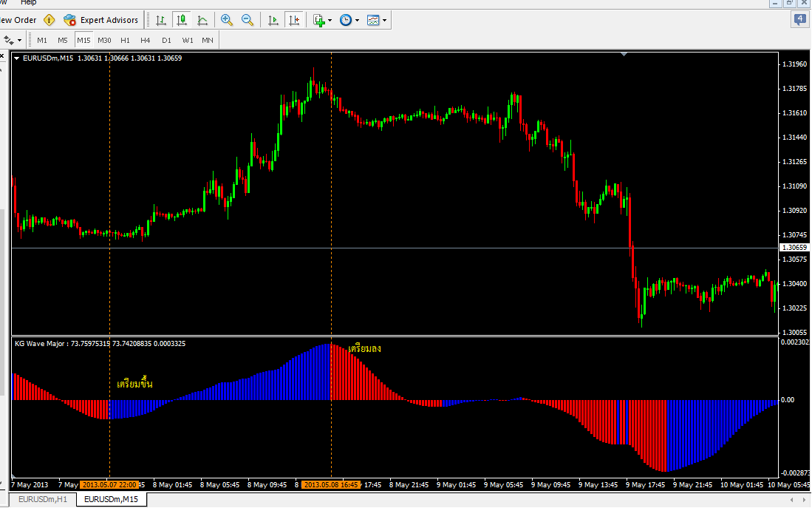The height and width of the screenshot is (508, 812).
Task: Toggle the chart shift icon
Action: click(x=294, y=20)
